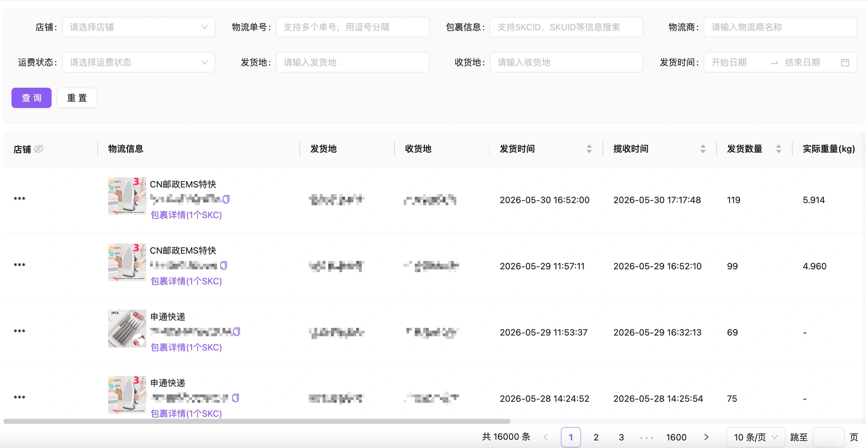Click ship time 2026-05-29 11:53:37
Screen dimensions: 868x448
coord(543,332)
